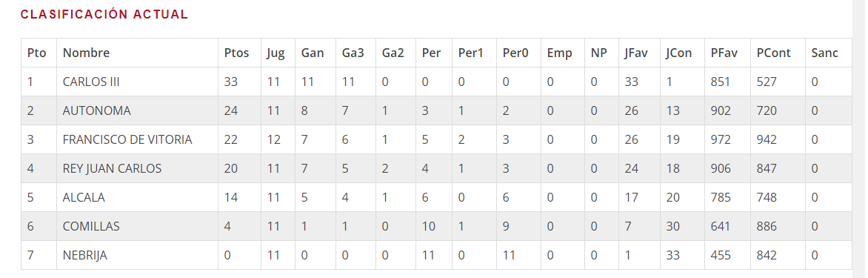Viewport: 868px width, 278px height.
Task: Select the Ga3 column header
Action: pyautogui.click(x=352, y=53)
